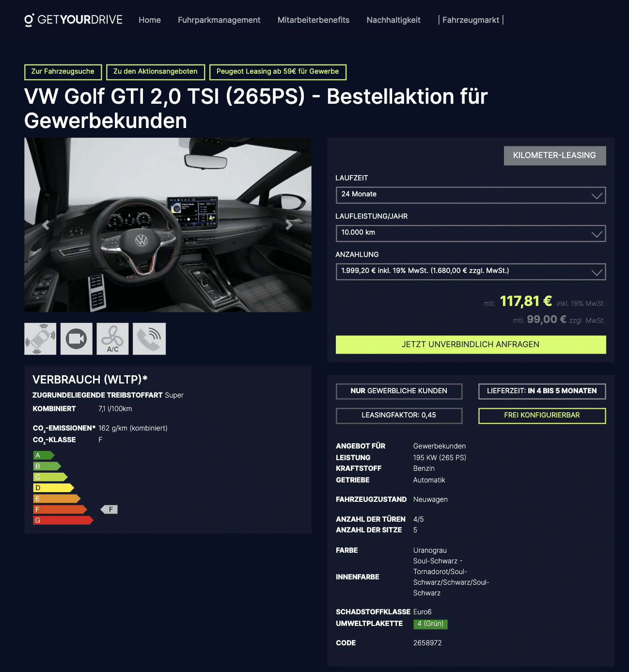Click Frei konfigurierbar badge
The image size is (629, 672).
click(x=542, y=416)
